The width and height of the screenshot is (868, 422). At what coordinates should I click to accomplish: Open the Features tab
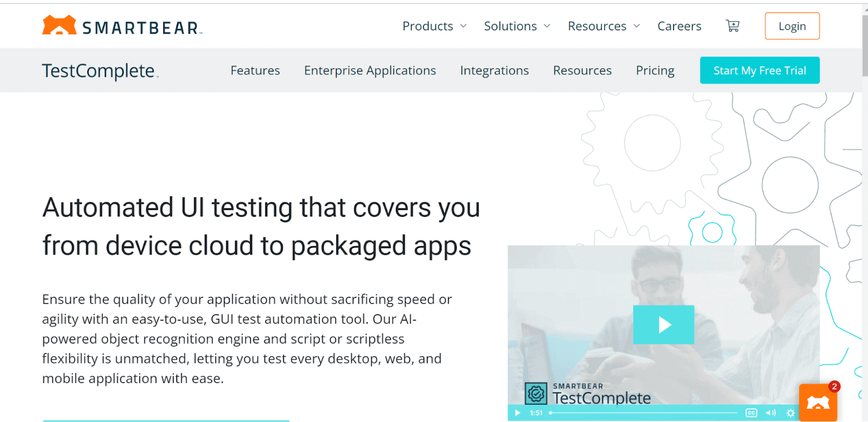click(255, 71)
